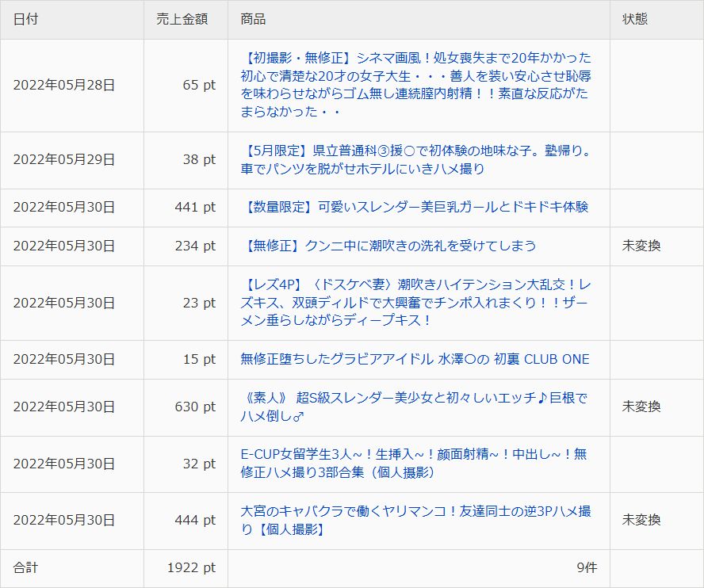Click 未変換 status in the 234 pt row

point(641,246)
